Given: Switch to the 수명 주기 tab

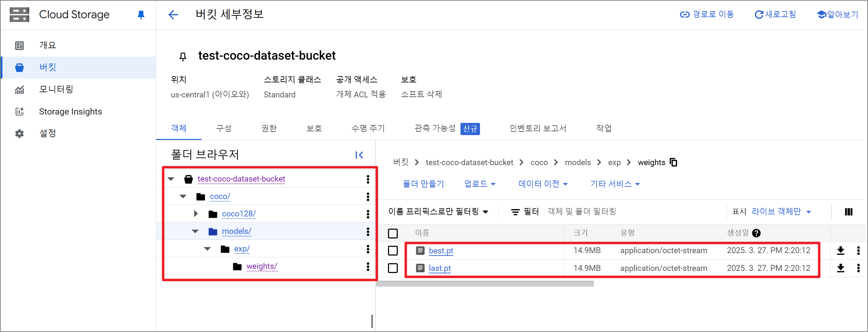Looking at the screenshot, I should [x=368, y=128].
